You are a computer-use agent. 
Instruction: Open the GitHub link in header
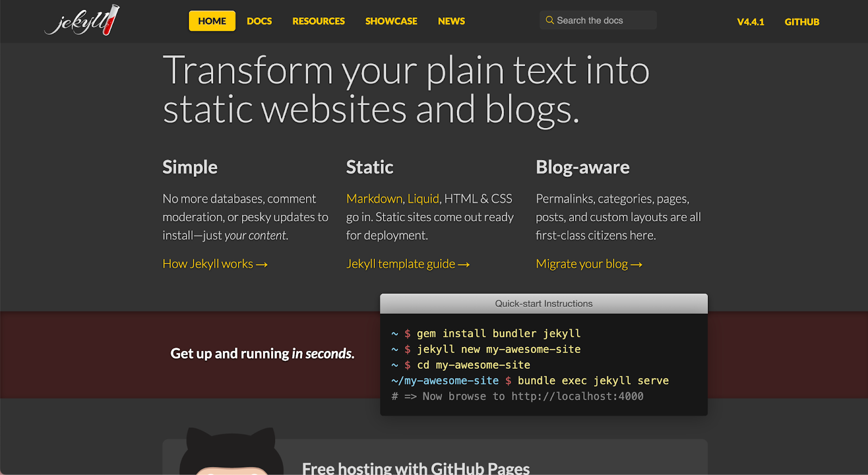click(801, 22)
